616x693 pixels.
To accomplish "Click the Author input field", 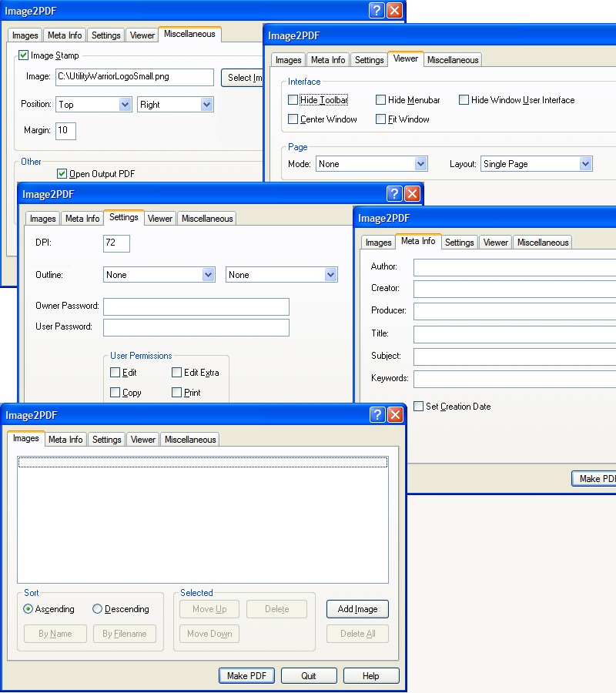I will point(515,267).
